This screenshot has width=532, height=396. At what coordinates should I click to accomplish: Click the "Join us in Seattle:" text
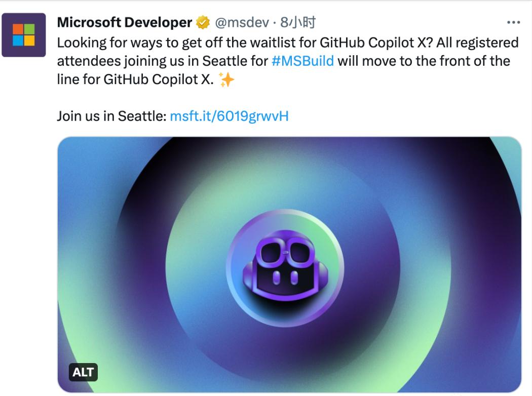(x=111, y=116)
